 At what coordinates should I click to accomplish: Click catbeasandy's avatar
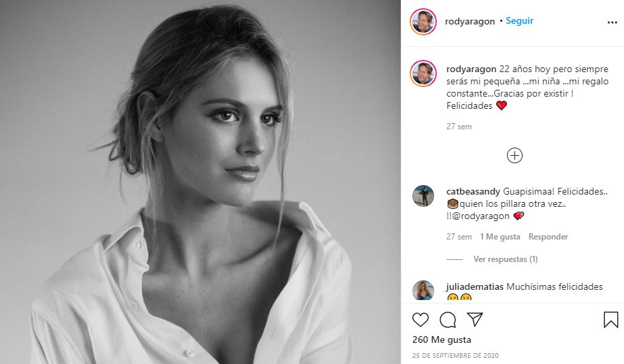coord(423,196)
